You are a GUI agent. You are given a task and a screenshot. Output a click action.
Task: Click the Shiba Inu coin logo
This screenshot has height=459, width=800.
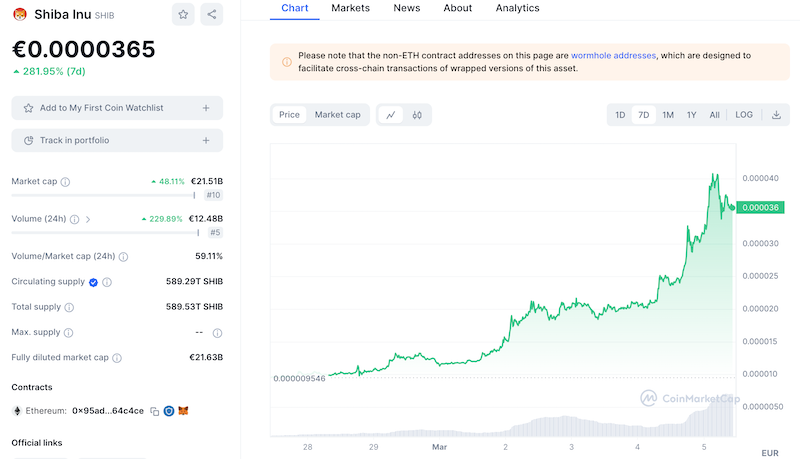(x=20, y=15)
